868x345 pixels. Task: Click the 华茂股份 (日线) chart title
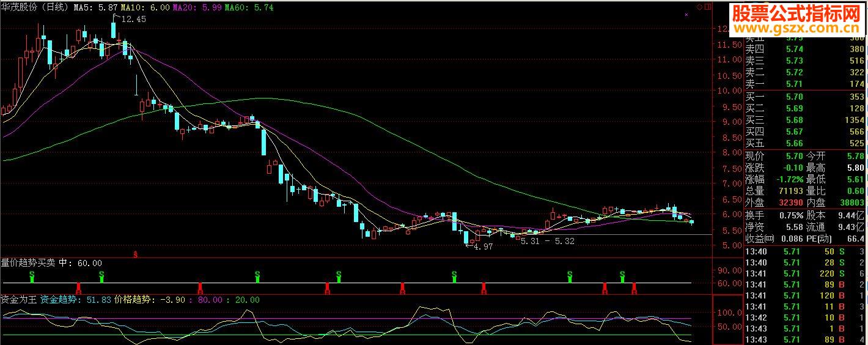(x=35, y=7)
